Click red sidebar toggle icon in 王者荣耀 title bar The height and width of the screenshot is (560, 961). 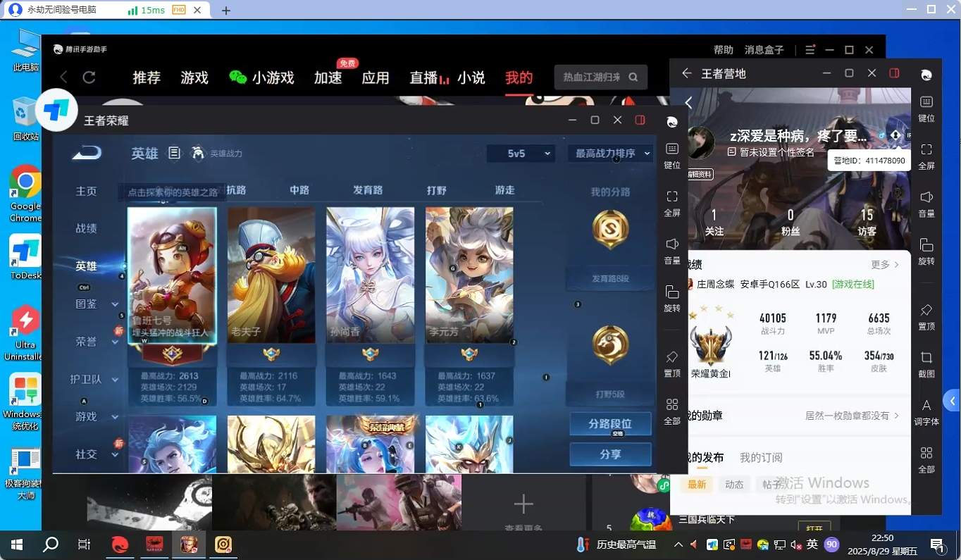[x=640, y=120]
